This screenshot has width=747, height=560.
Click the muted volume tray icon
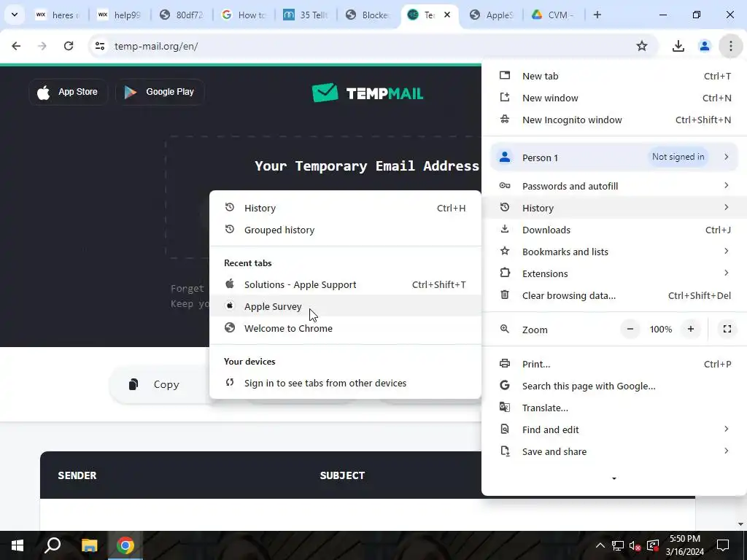coord(635,545)
